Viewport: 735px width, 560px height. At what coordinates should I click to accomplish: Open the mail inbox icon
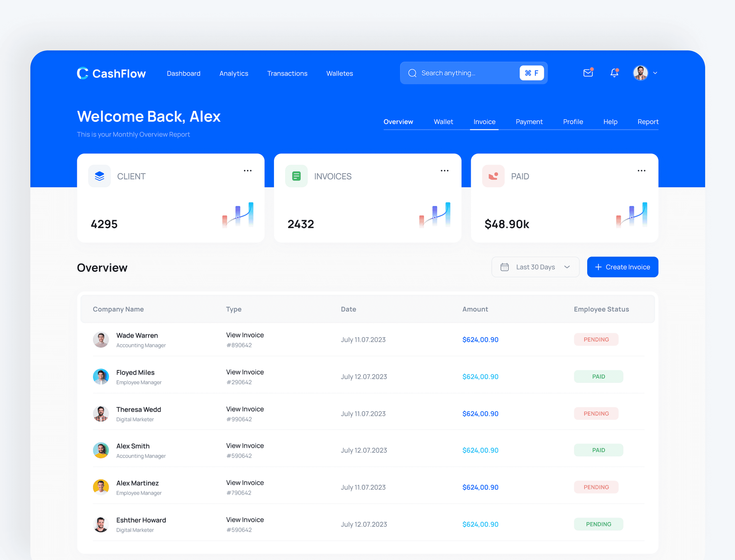(x=588, y=73)
